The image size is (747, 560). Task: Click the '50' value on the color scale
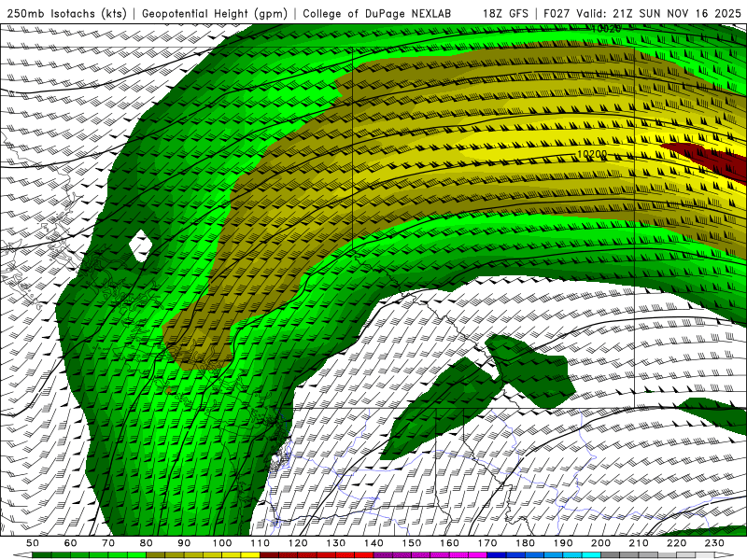click(x=33, y=543)
